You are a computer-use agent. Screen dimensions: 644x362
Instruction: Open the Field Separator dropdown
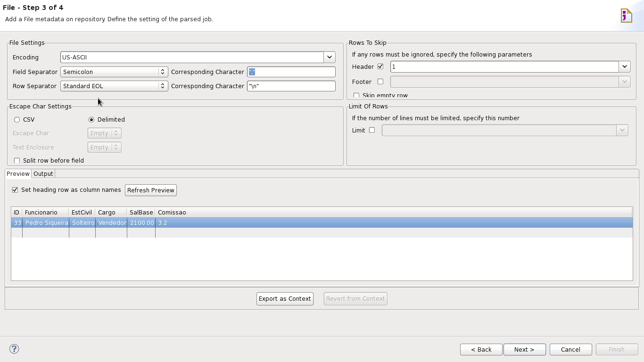coord(162,72)
